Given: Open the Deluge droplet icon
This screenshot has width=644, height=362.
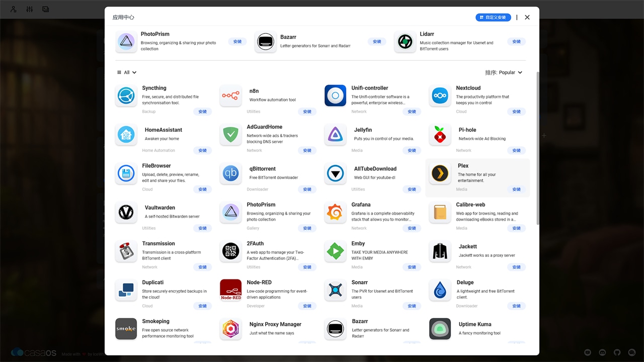Looking at the screenshot, I should pyautogui.click(x=440, y=290).
